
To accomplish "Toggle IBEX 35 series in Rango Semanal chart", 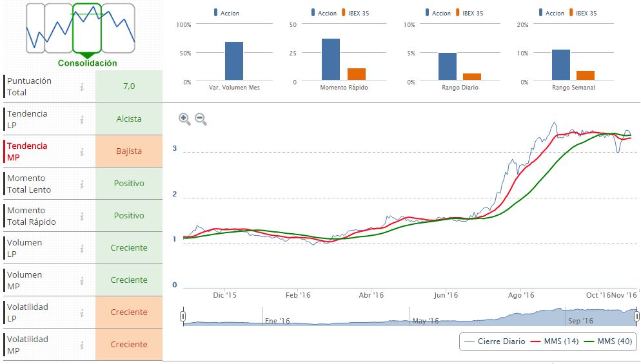I will point(583,13).
